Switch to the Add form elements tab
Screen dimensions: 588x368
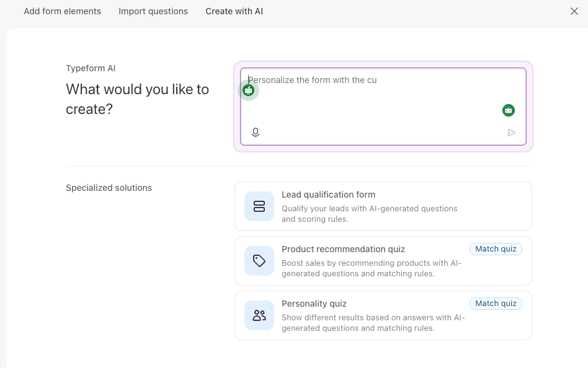pyautogui.click(x=62, y=11)
